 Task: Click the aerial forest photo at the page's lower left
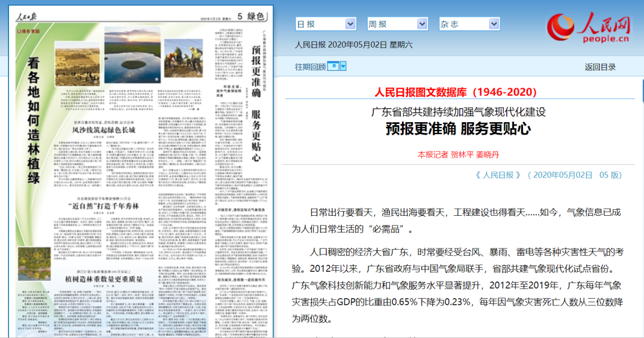[34, 263]
